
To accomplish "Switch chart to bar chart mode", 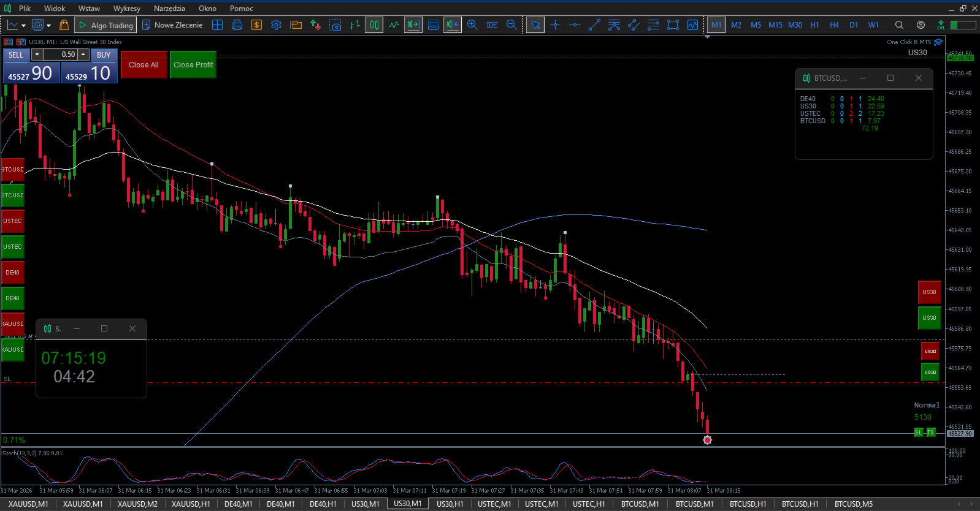I will [x=354, y=25].
